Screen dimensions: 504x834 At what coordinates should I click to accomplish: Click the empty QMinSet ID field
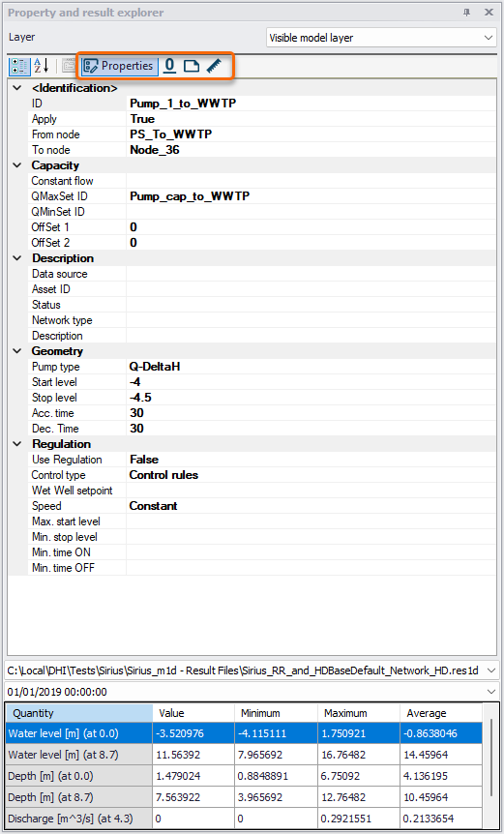click(x=311, y=212)
